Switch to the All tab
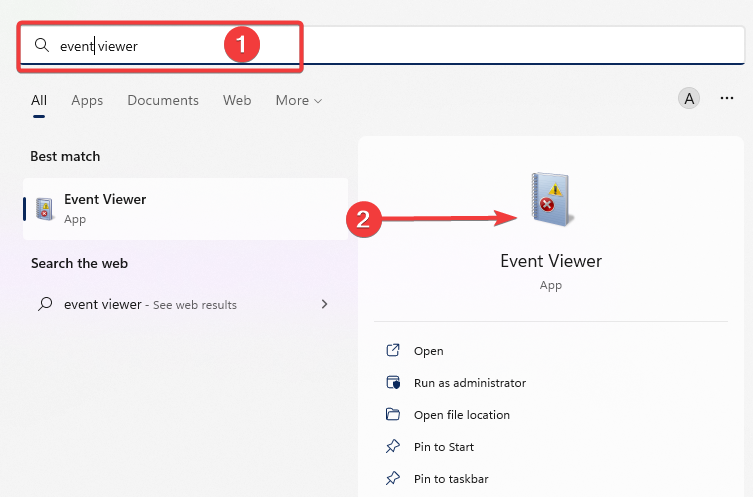The image size is (753, 497). pos(39,100)
